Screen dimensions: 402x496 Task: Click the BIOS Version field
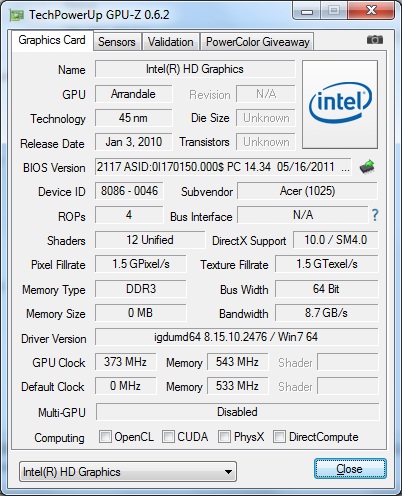coord(223,167)
